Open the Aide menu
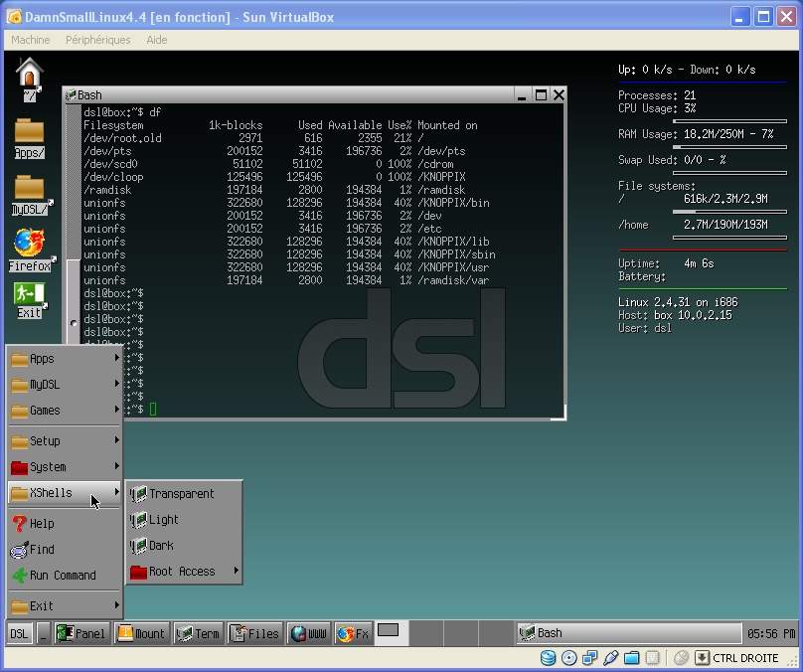This screenshot has height=672, width=803. 157,40
